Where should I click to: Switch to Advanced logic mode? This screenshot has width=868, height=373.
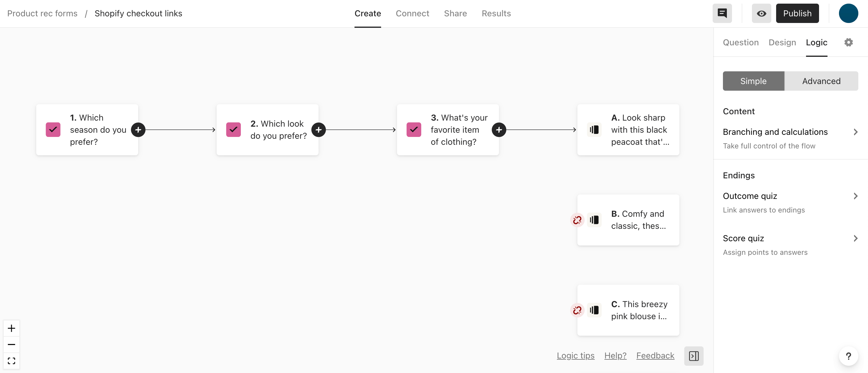click(821, 81)
